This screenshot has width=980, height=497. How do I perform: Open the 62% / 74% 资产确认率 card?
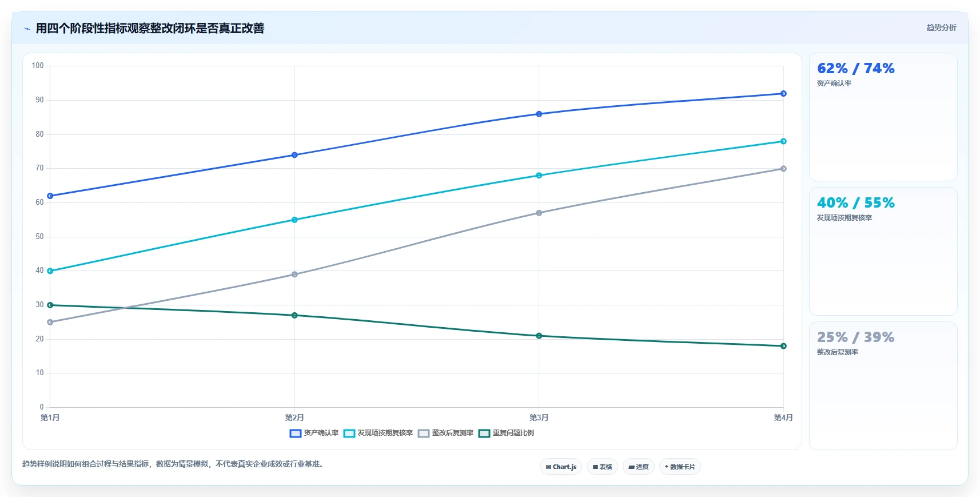click(x=883, y=117)
